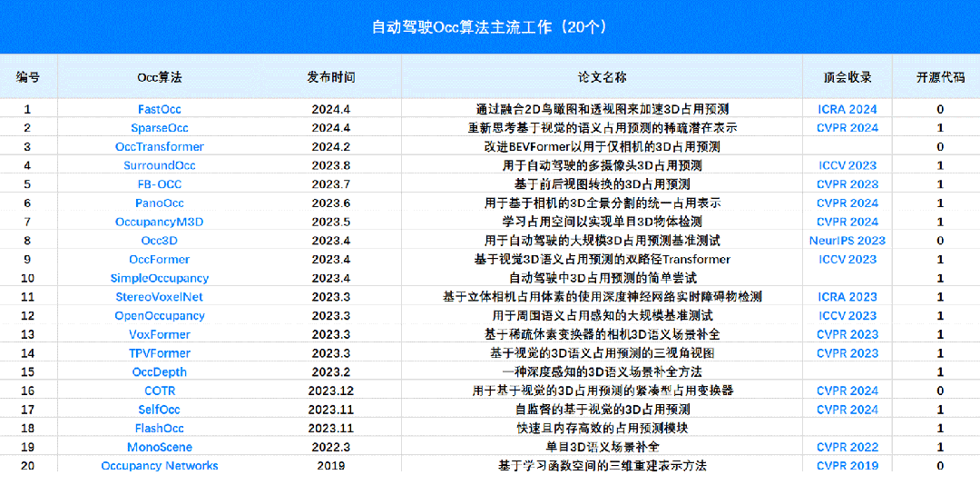Open the FlashOcc link
The height and width of the screenshot is (485, 980).
point(160,429)
